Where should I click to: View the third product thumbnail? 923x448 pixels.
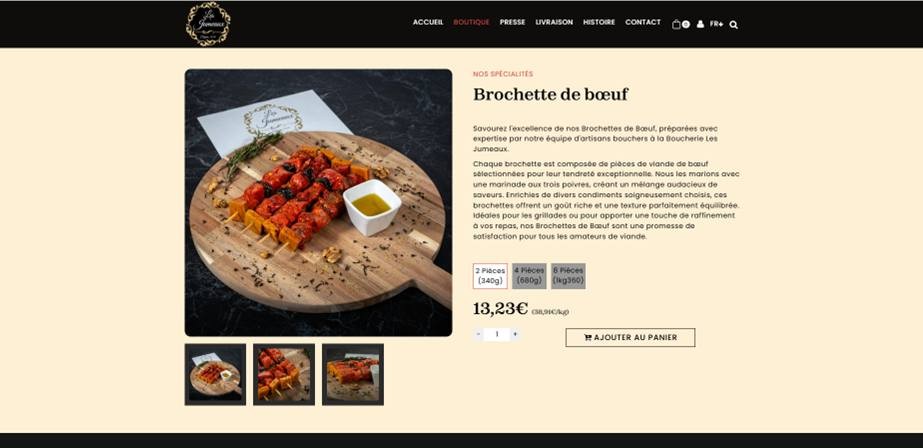click(353, 374)
